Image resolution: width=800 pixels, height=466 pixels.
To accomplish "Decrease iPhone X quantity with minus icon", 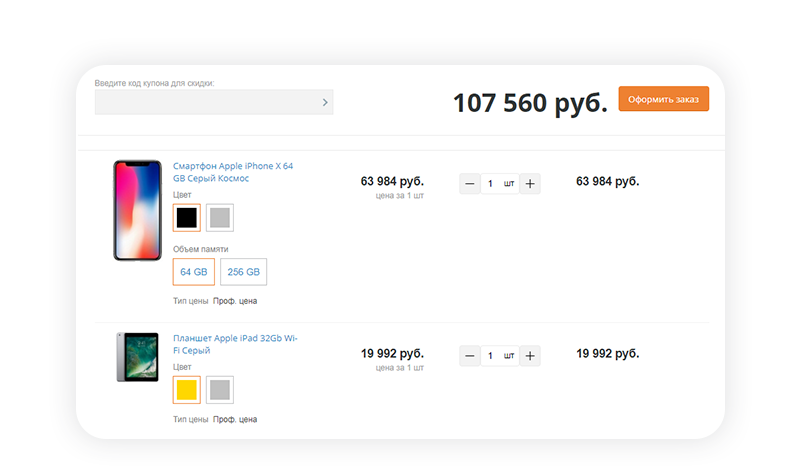I will [470, 184].
